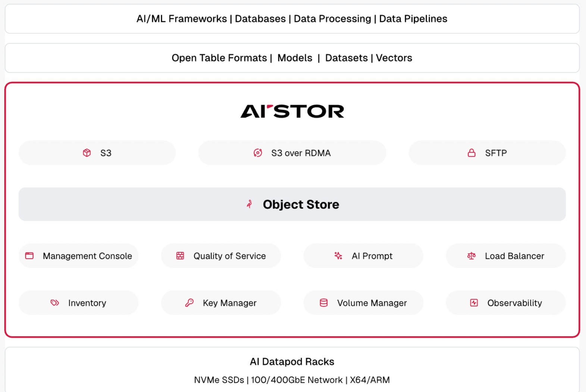Select the Observability label

pyautogui.click(x=515, y=303)
